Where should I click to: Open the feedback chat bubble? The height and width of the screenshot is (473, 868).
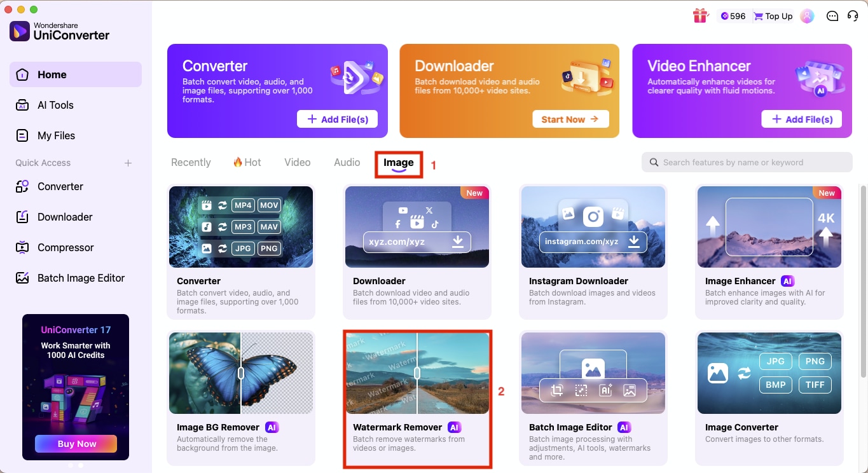(x=832, y=16)
